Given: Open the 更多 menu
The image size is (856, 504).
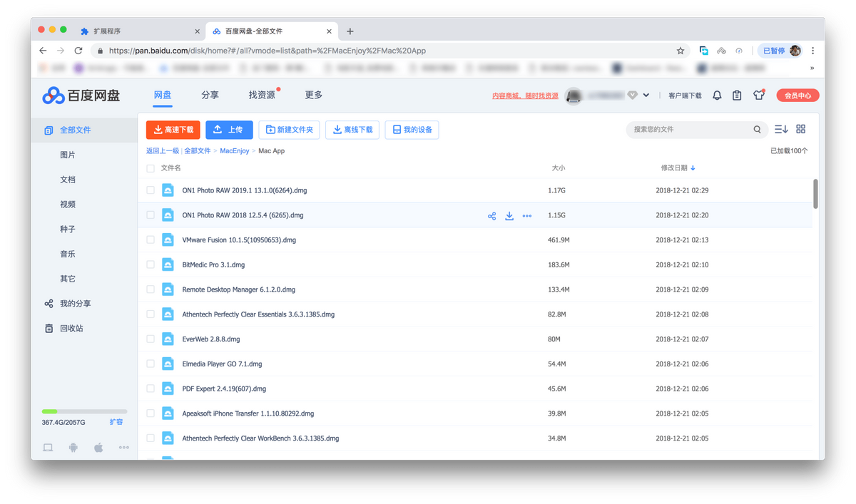Looking at the screenshot, I should point(314,95).
